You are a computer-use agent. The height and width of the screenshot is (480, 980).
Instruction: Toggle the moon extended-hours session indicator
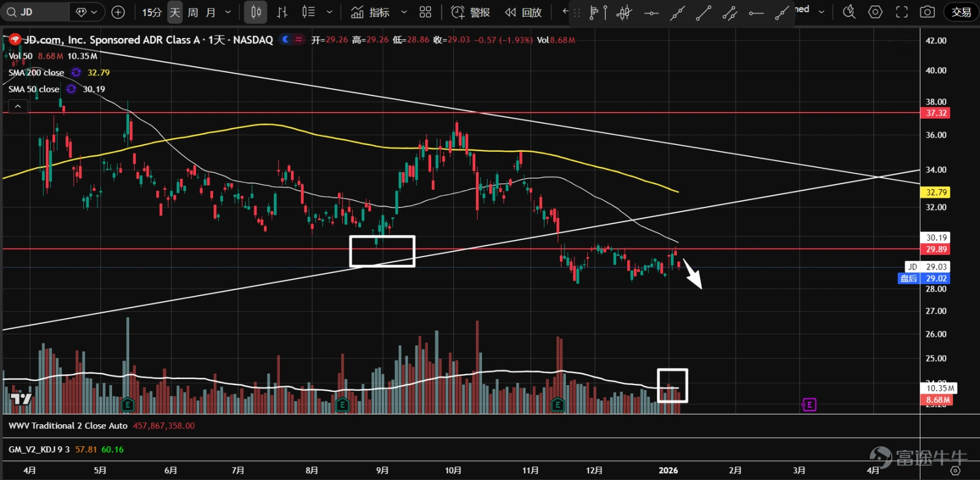click(285, 40)
